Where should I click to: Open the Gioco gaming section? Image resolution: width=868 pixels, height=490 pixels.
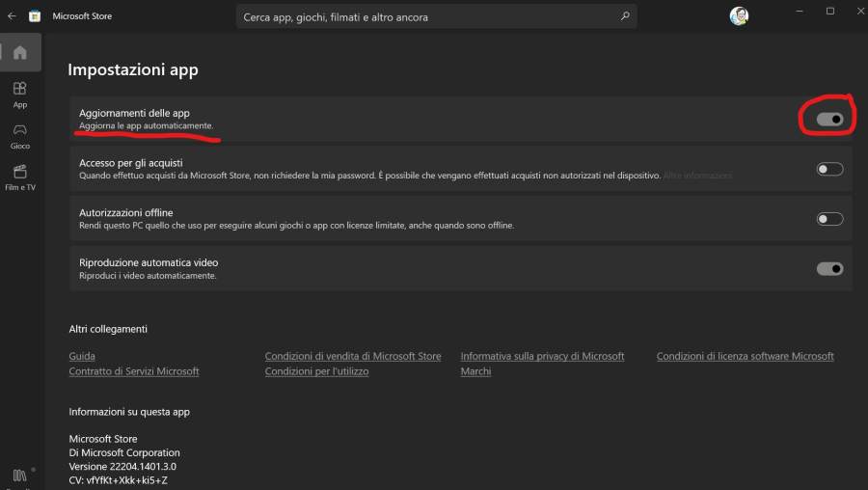(19, 135)
